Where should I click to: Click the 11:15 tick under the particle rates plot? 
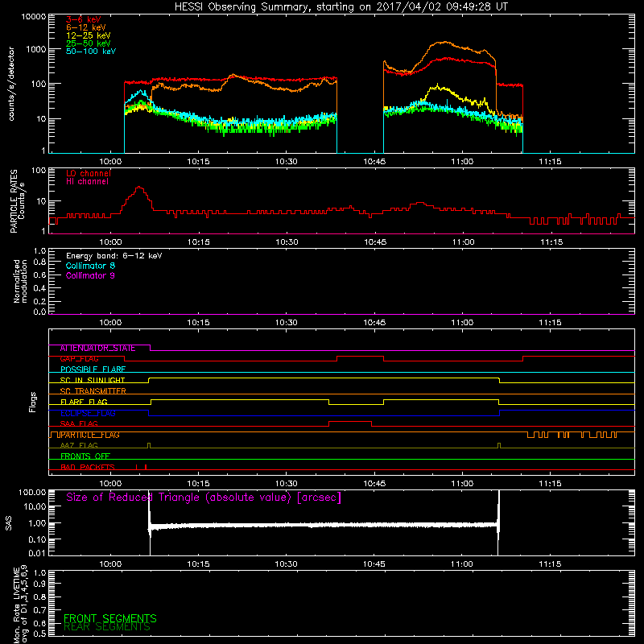[x=551, y=242]
